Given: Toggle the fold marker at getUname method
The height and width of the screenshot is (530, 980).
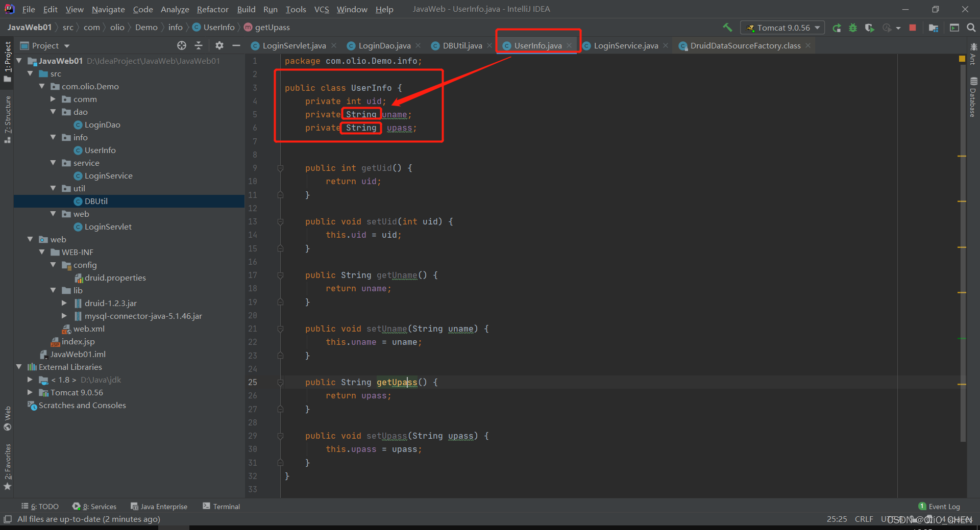Looking at the screenshot, I should click(280, 275).
